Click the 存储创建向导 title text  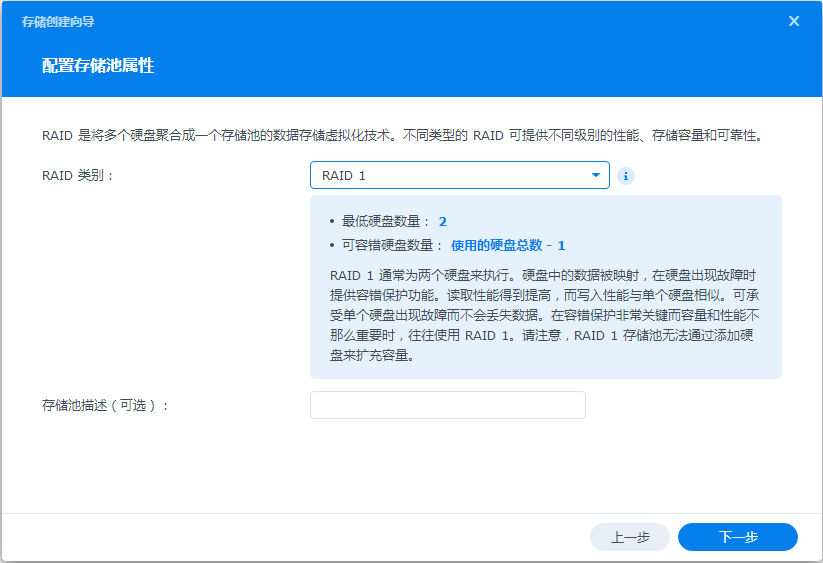(58, 22)
